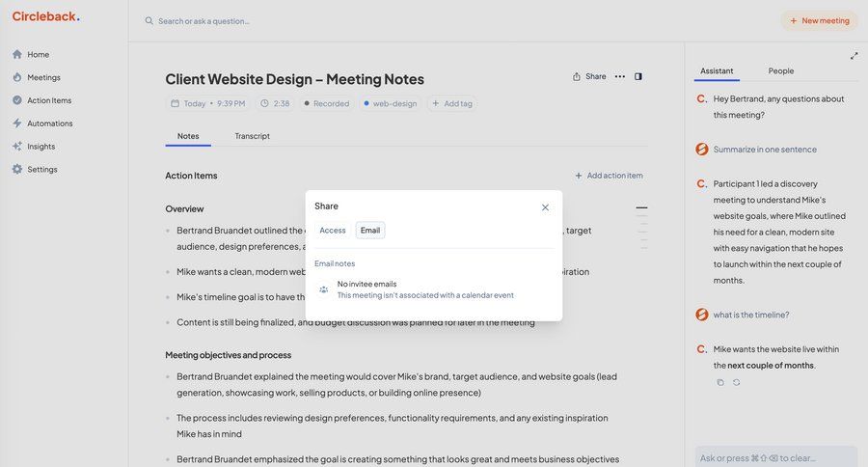The width and height of the screenshot is (868, 467).
Task: Open Insights in the sidebar
Action: click(41, 147)
